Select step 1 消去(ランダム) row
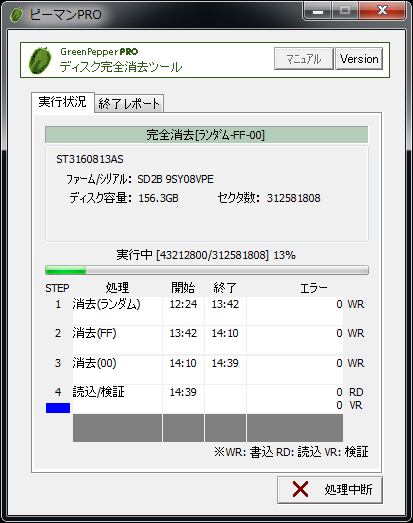 (x=208, y=311)
